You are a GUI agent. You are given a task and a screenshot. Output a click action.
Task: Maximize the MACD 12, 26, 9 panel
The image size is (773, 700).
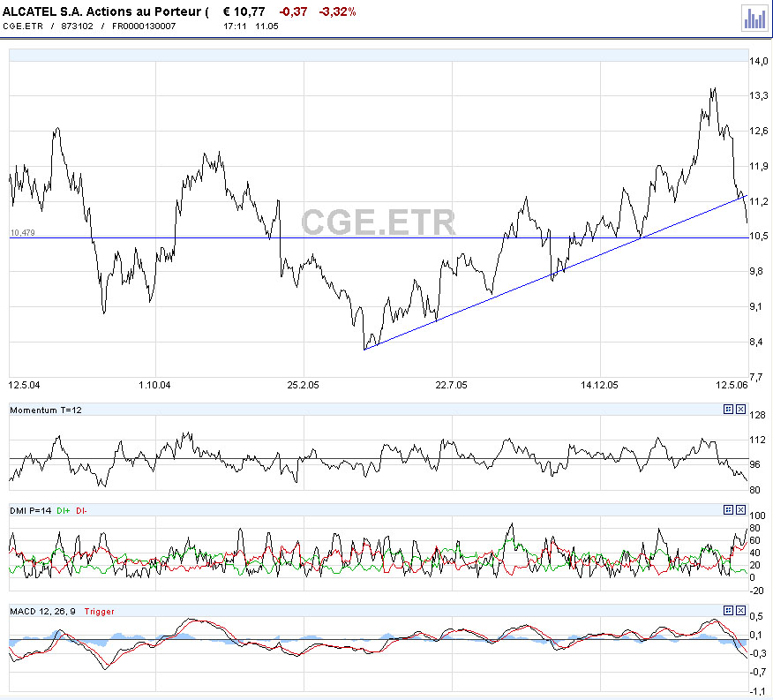[x=728, y=610]
